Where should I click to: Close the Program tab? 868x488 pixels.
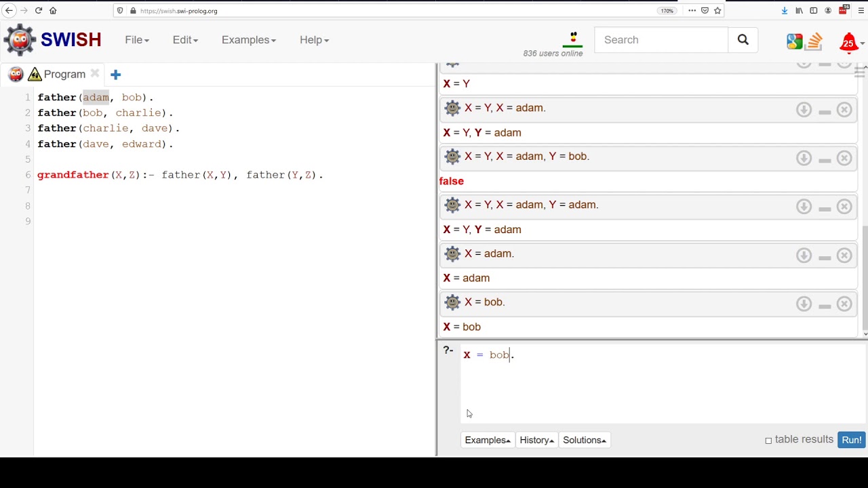click(95, 73)
